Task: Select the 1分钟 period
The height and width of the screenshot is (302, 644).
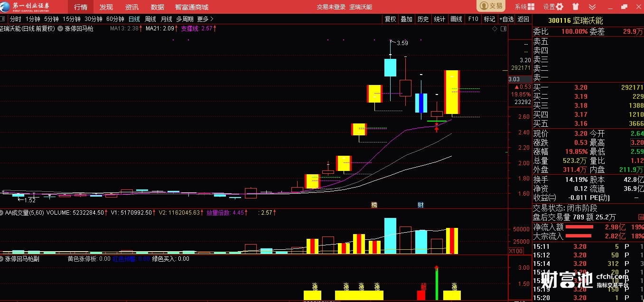Action: point(33,19)
